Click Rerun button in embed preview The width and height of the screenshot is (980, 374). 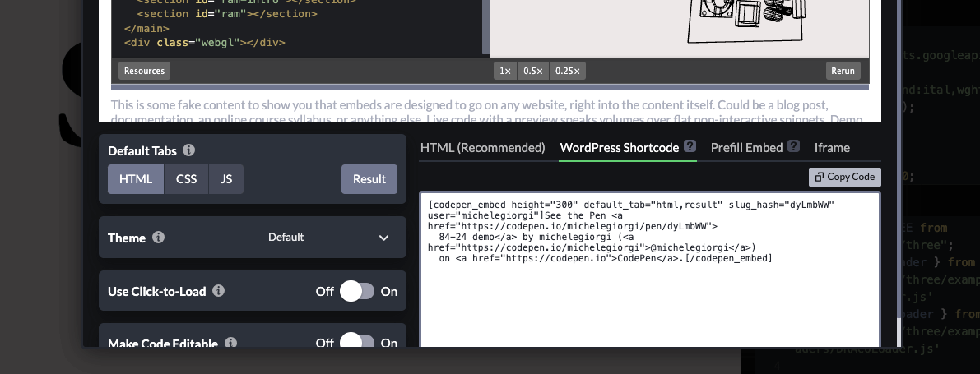coord(843,71)
